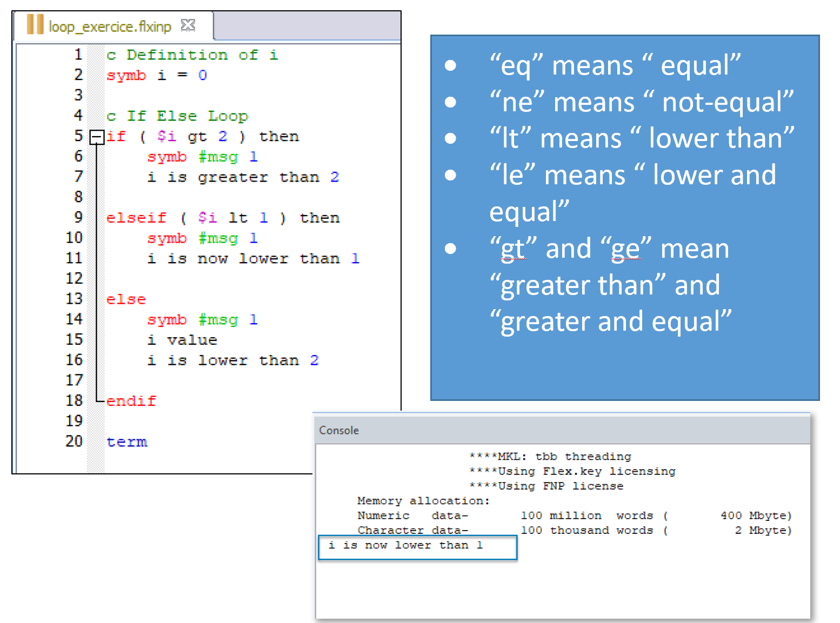Click the 'c Definition of i' comment
The width and height of the screenshot is (840, 623).
192,55
